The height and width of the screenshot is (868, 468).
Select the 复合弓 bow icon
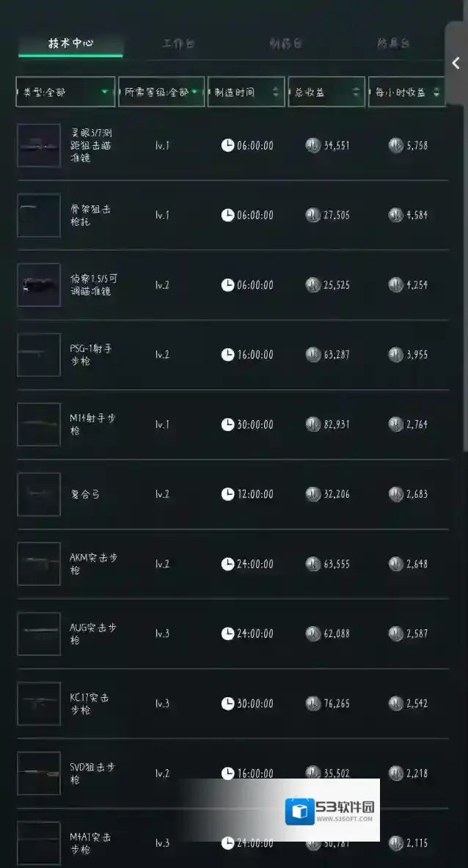(x=39, y=494)
